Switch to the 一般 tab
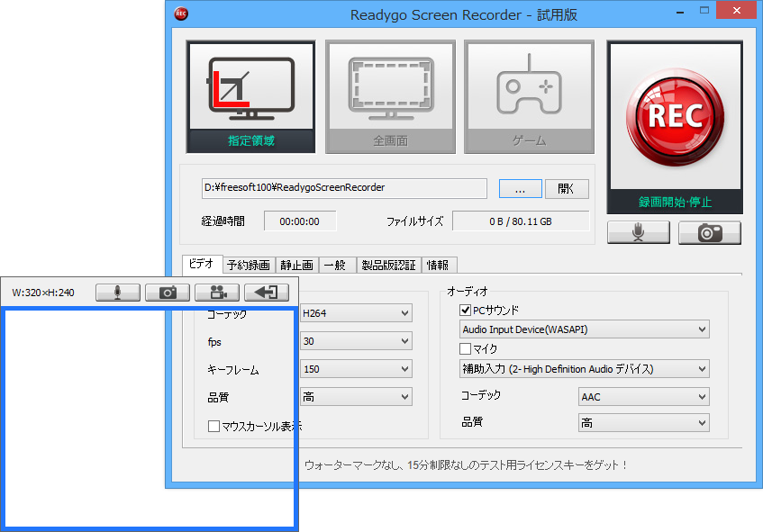Image resolution: width=763 pixels, height=532 pixels. pos(335,265)
